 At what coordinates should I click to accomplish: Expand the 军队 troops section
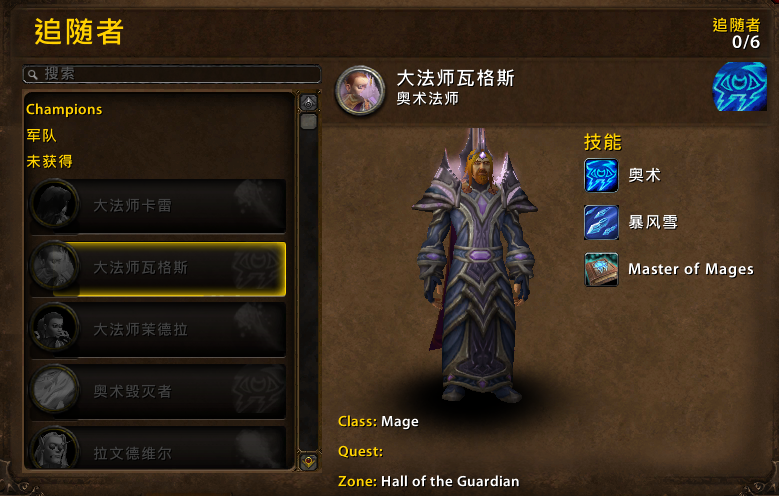click(x=41, y=135)
